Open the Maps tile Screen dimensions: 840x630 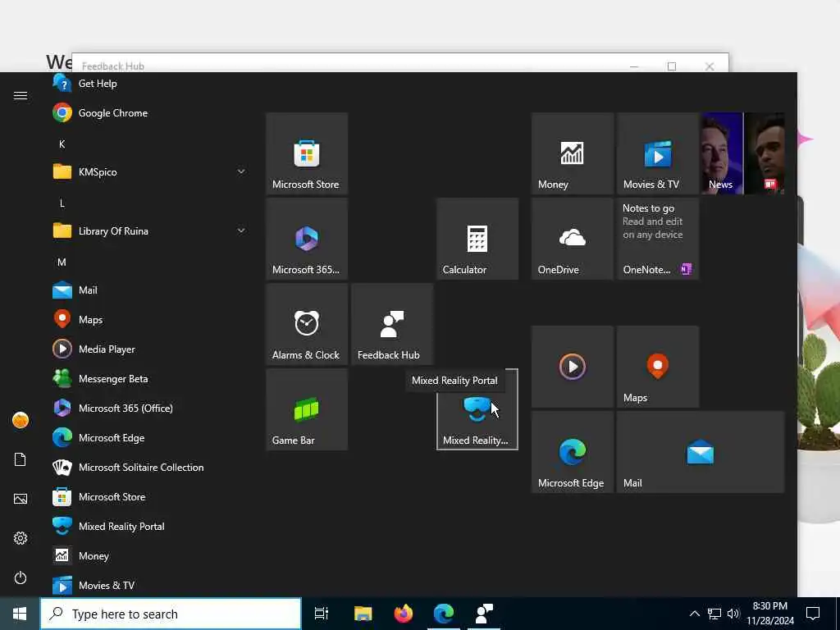pos(658,367)
